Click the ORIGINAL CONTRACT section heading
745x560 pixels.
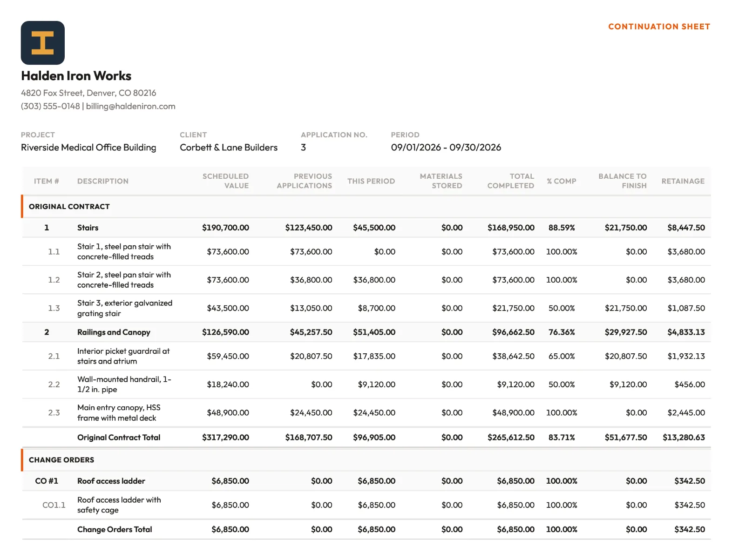[69, 207]
